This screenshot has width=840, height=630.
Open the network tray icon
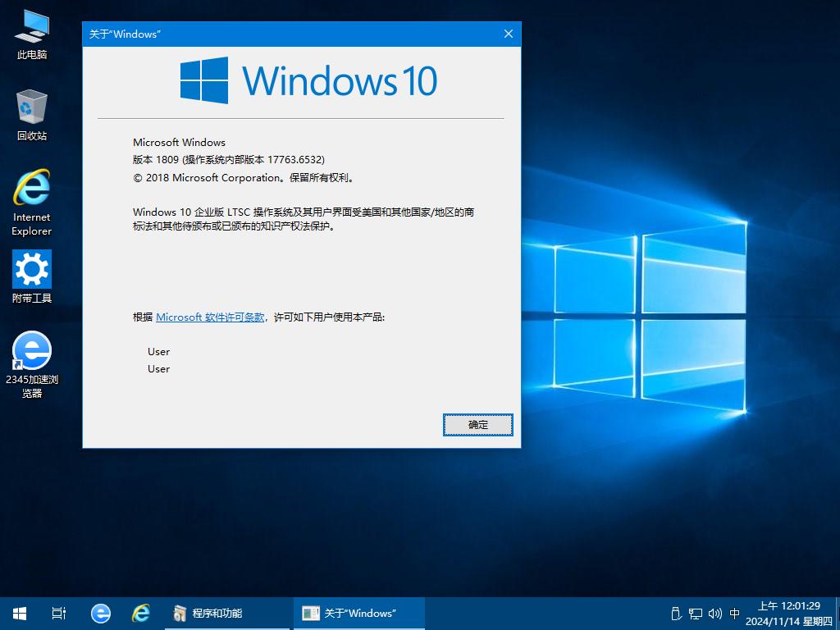coord(696,614)
